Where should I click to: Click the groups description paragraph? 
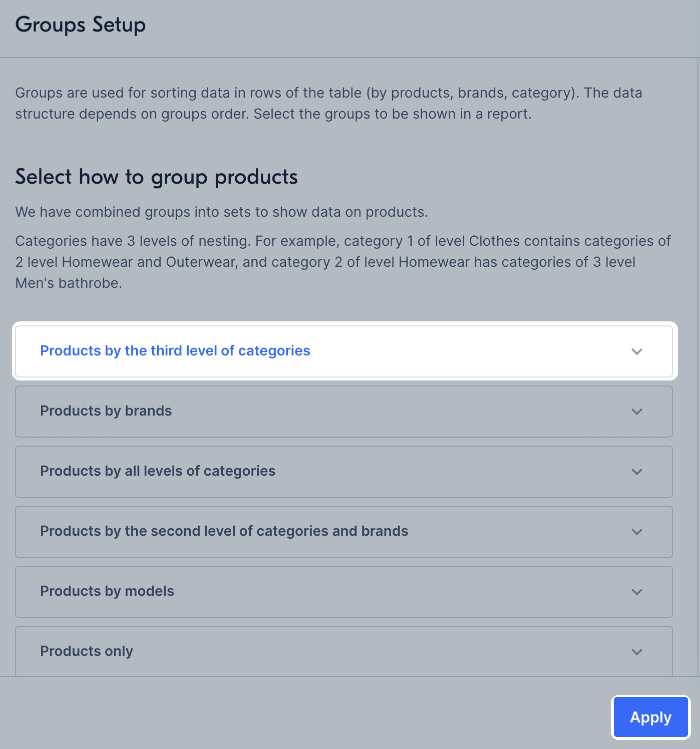click(x=328, y=103)
